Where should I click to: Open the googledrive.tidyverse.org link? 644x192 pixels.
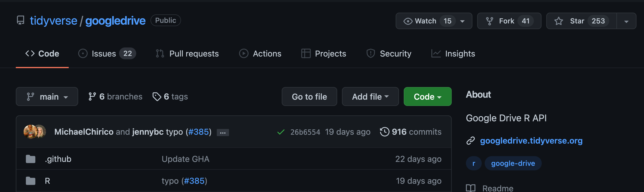pos(531,141)
